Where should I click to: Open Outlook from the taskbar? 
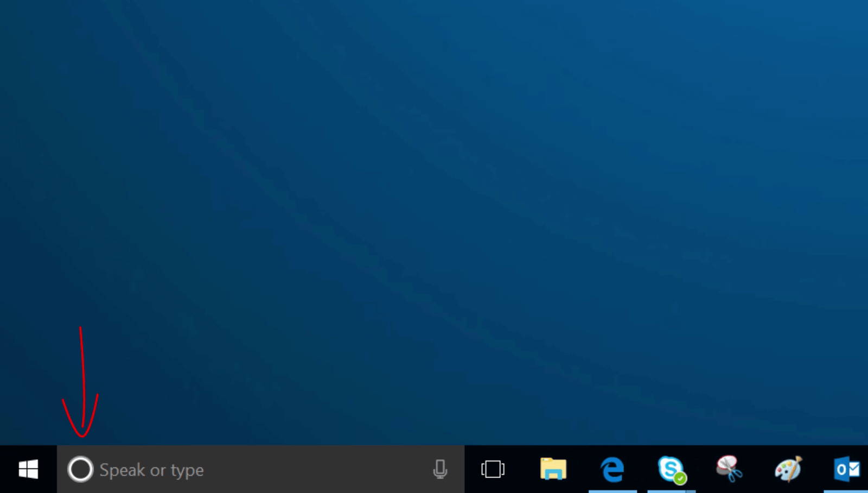847,469
